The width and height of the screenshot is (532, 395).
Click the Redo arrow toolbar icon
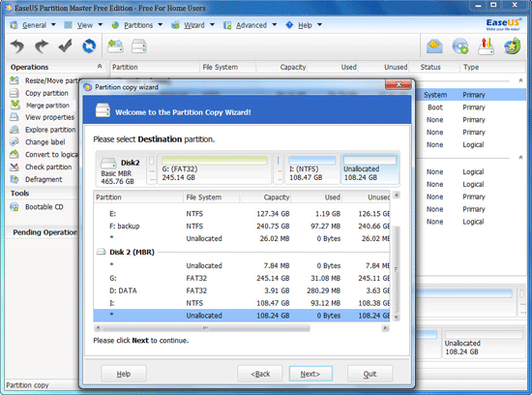pos(42,46)
